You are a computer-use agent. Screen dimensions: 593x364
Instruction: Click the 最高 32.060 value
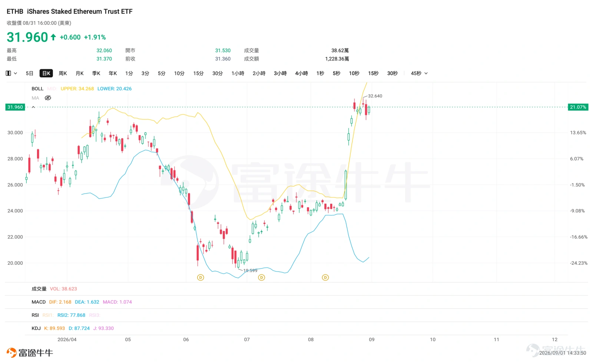pos(104,51)
